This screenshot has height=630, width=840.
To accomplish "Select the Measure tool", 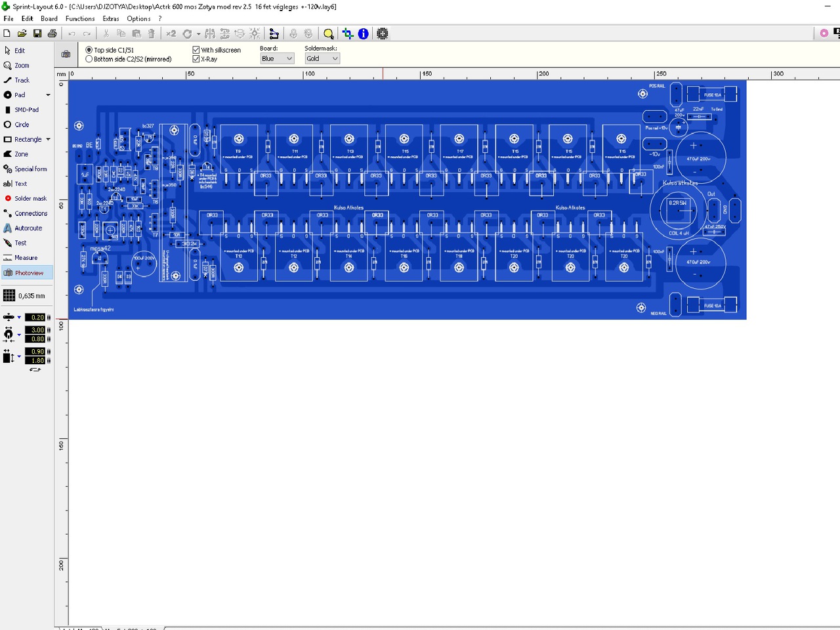I will [x=26, y=257].
